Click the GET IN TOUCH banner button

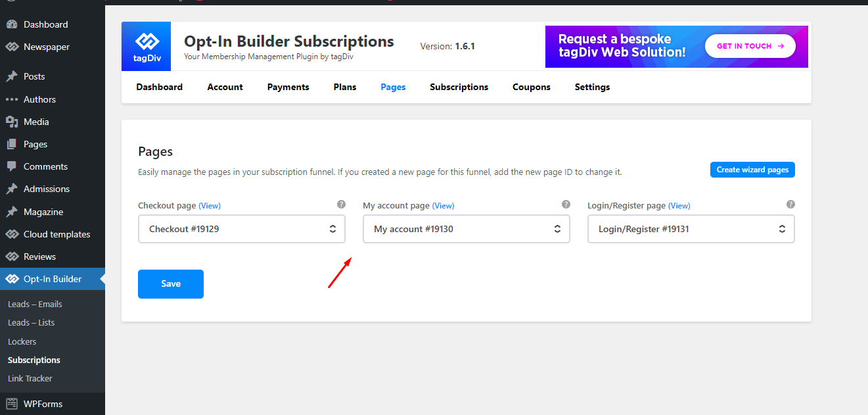pos(750,46)
